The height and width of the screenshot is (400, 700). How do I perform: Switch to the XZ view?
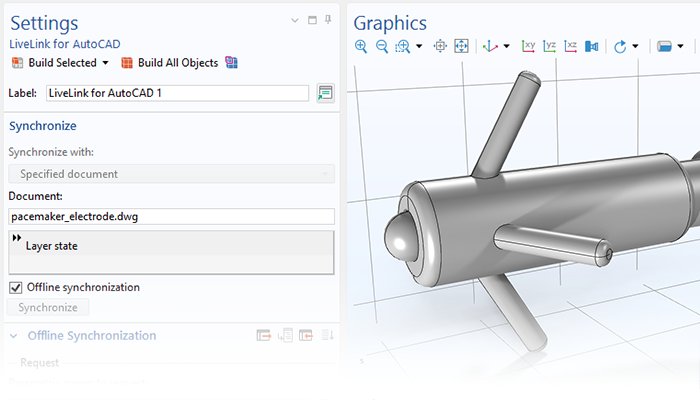click(570, 46)
